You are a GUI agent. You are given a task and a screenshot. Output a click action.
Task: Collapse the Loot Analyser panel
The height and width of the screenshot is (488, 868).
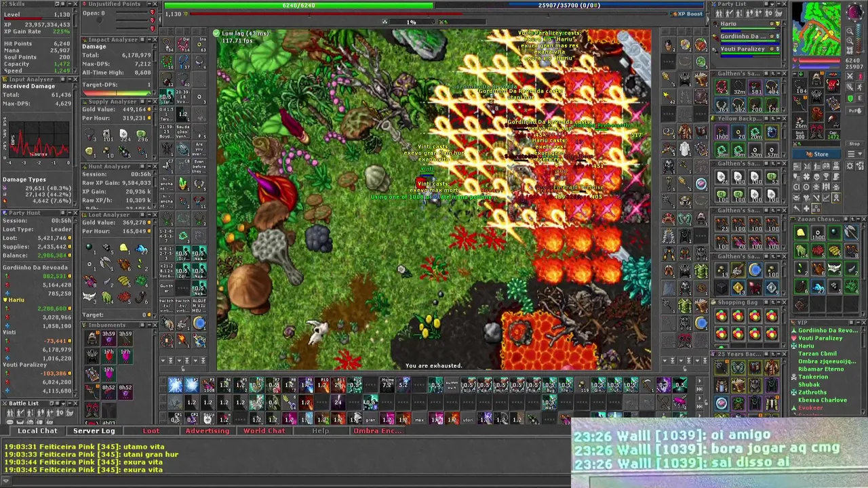click(x=149, y=215)
